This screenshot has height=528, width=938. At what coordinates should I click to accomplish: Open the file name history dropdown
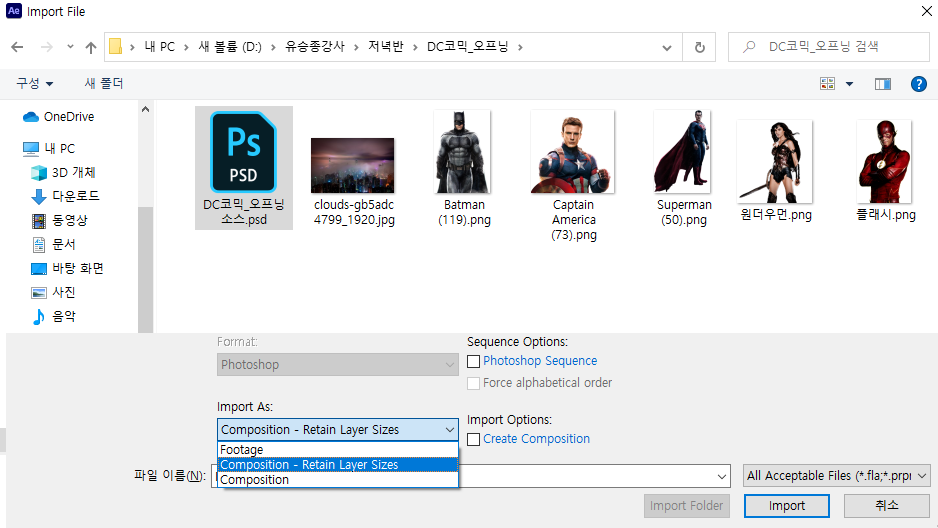tap(721, 477)
